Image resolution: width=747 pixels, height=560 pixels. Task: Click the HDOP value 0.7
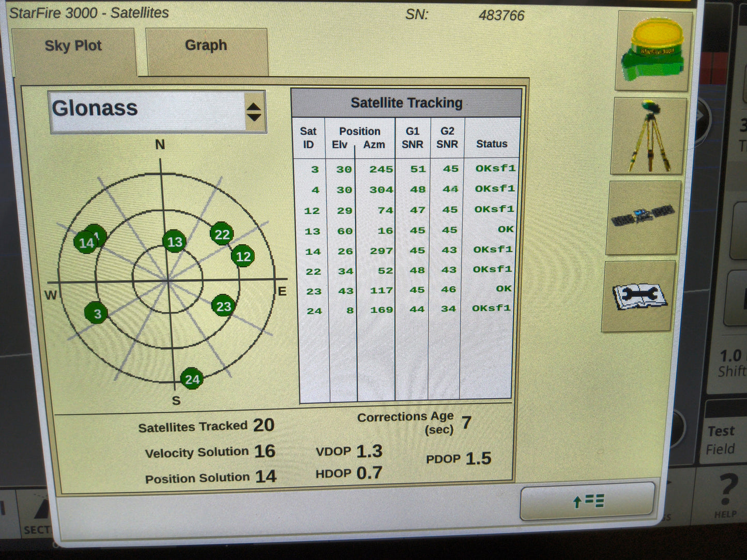tap(369, 473)
